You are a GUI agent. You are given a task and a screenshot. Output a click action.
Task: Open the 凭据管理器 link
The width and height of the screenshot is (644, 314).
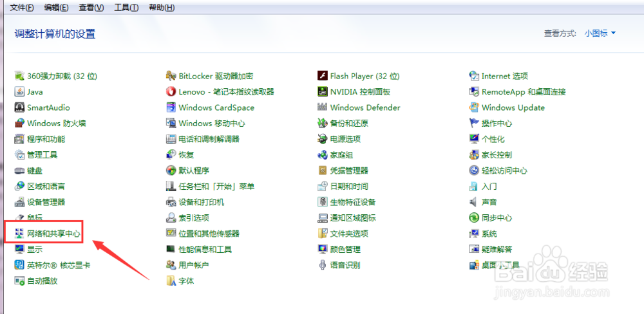pyautogui.click(x=349, y=171)
